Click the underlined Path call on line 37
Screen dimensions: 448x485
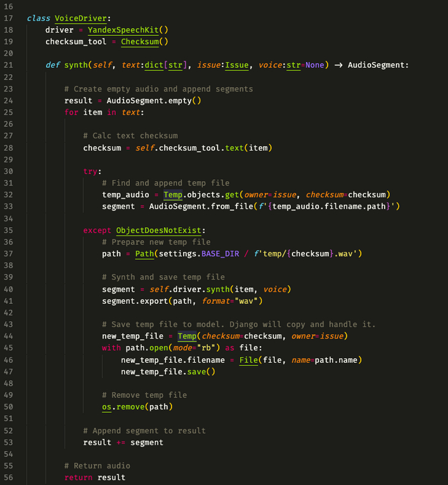click(x=145, y=254)
